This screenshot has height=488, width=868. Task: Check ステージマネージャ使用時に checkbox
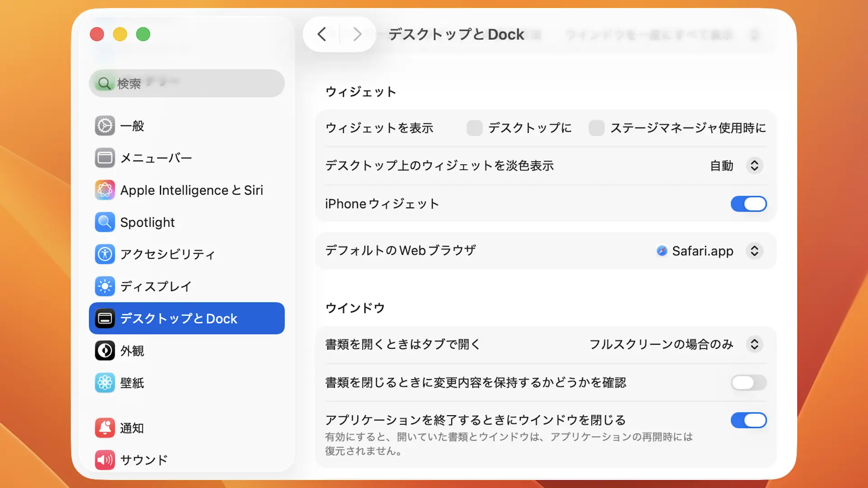(596, 128)
